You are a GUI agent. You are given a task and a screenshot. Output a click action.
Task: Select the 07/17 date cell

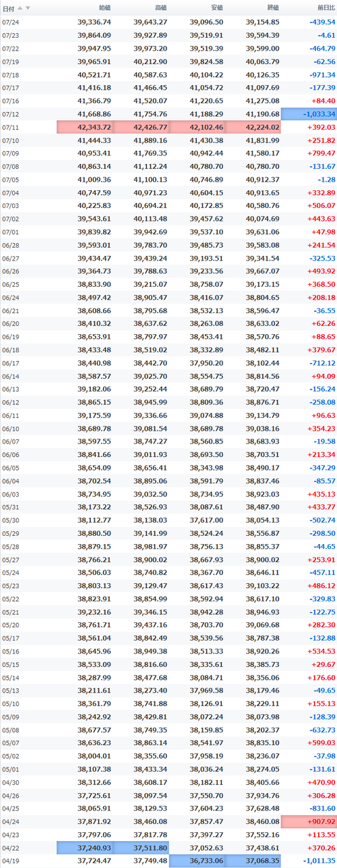click(x=11, y=87)
